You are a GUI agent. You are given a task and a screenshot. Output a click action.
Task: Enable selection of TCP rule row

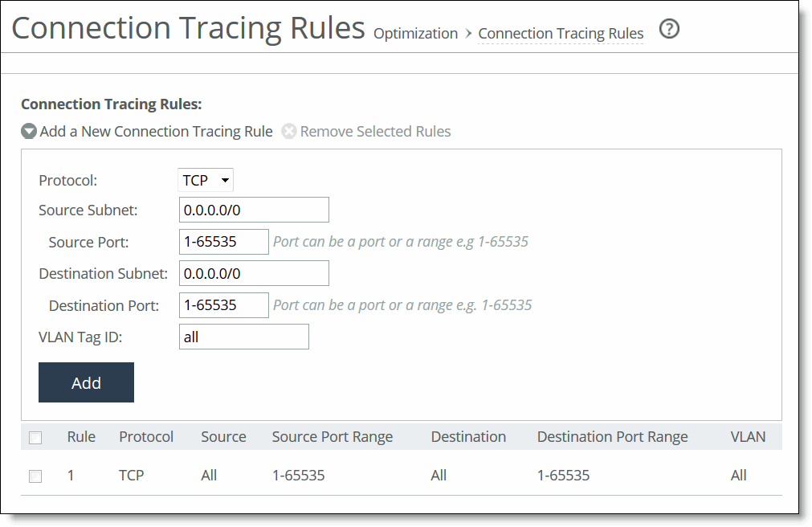pos(35,476)
